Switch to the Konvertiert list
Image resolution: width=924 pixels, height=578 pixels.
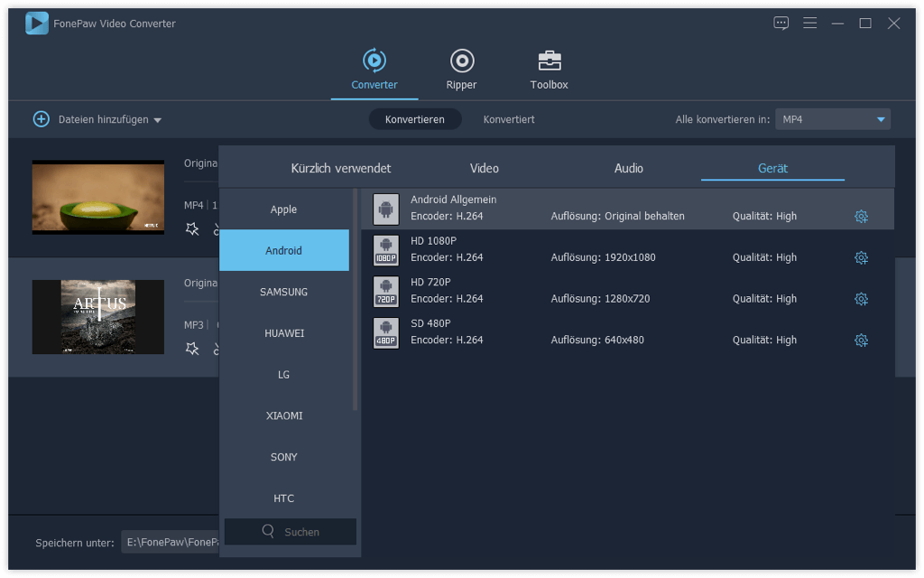509,119
